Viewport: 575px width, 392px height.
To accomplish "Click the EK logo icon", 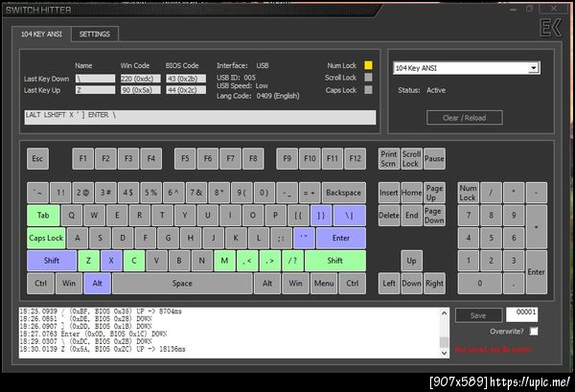I will pos(550,28).
